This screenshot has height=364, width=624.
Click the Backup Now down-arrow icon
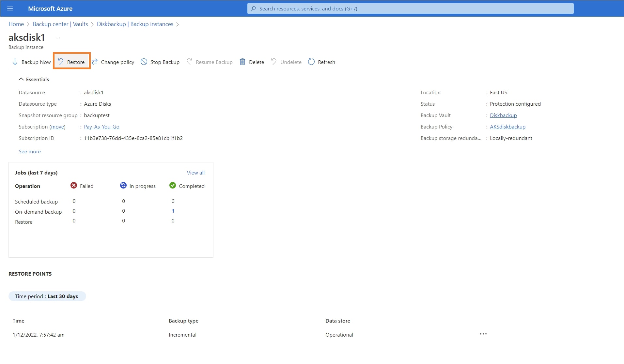pyautogui.click(x=15, y=62)
